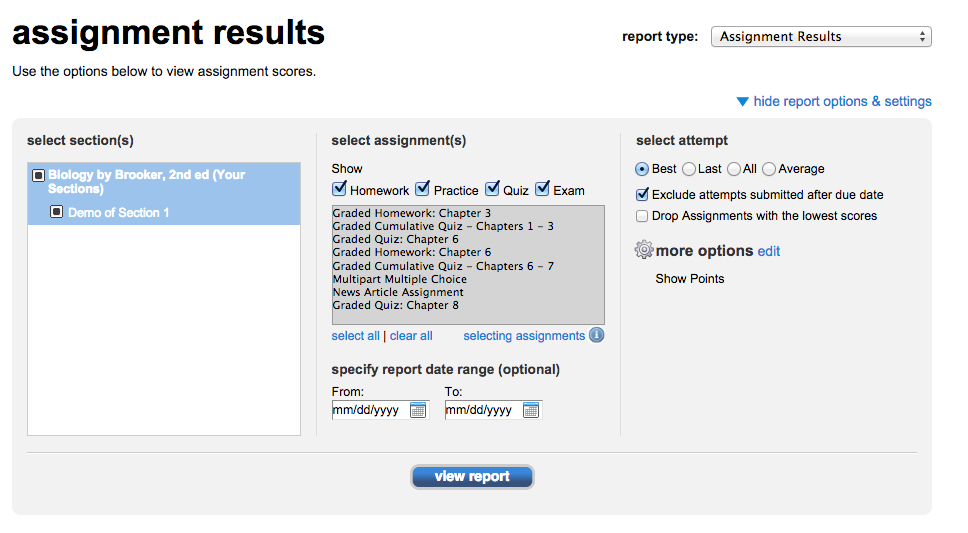Click the edit link beside more options

pos(769,251)
